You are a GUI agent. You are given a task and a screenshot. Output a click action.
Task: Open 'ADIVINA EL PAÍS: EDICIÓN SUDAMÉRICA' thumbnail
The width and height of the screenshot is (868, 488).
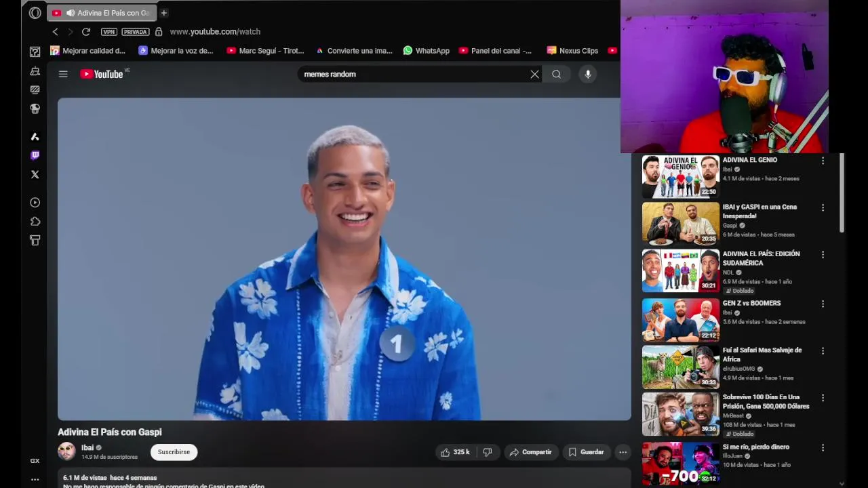point(680,270)
